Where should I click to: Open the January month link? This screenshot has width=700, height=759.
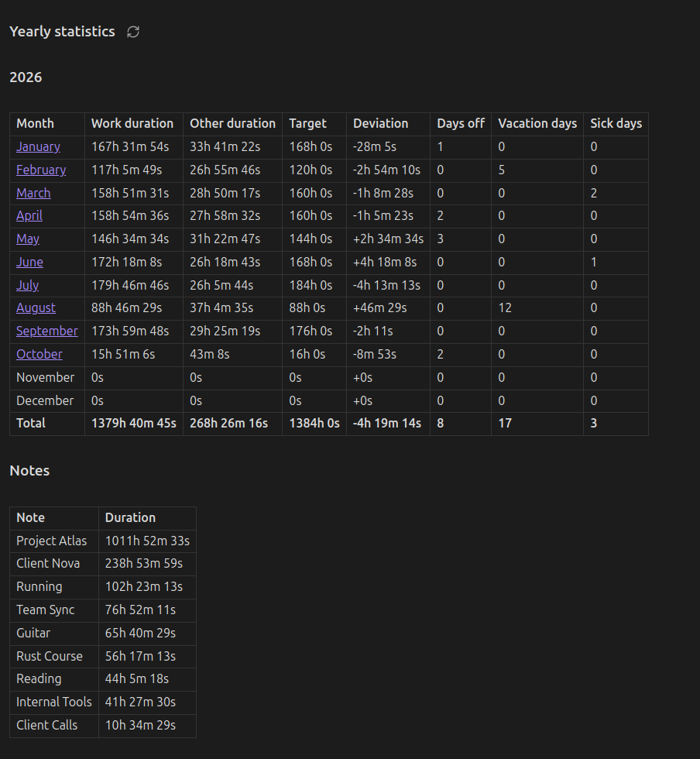tap(38, 146)
